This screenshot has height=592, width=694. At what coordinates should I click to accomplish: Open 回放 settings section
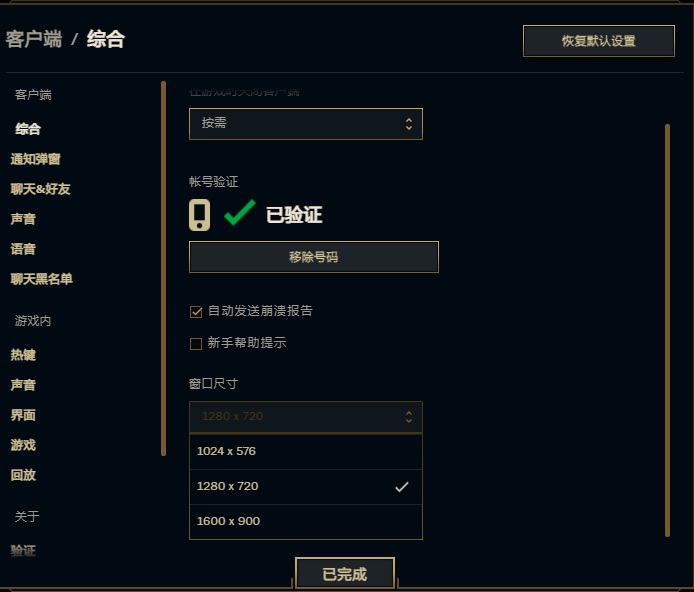(23, 475)
